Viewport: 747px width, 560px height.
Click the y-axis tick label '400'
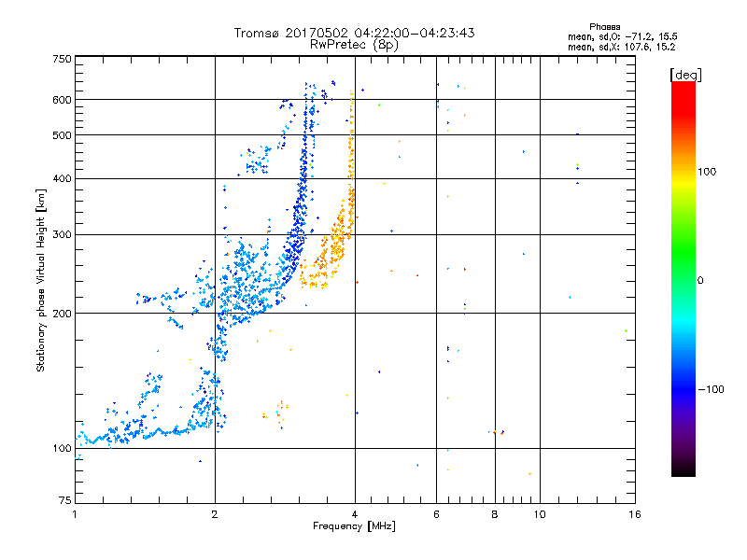[x=62, y=178]
